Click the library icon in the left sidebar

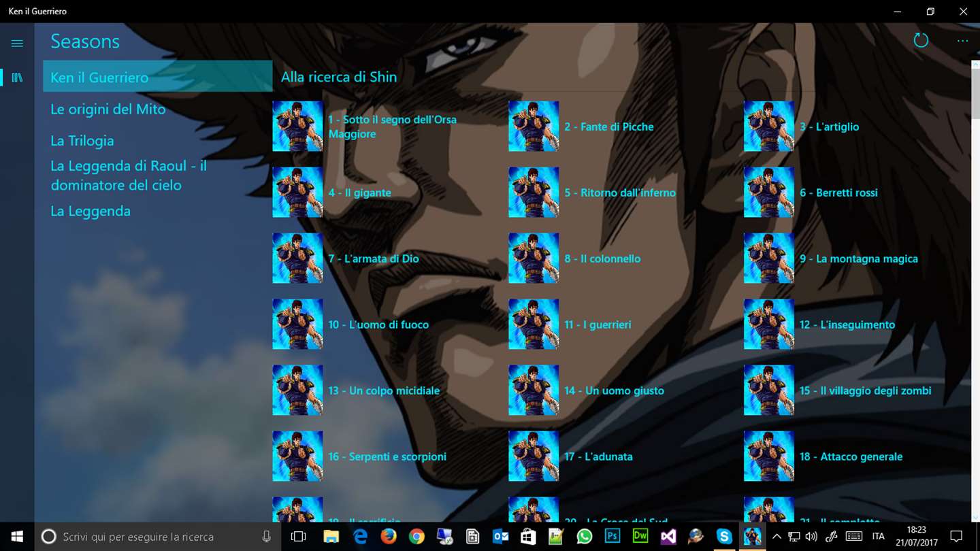pos(17,78)
